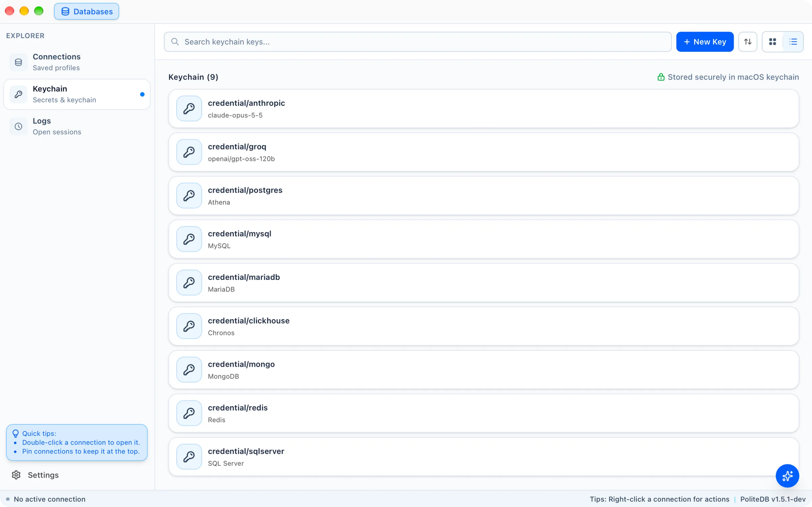Click the key icon for credential/mysql
Screen dimensions: 812x507
pyautogui.click(x=189, y=239)
